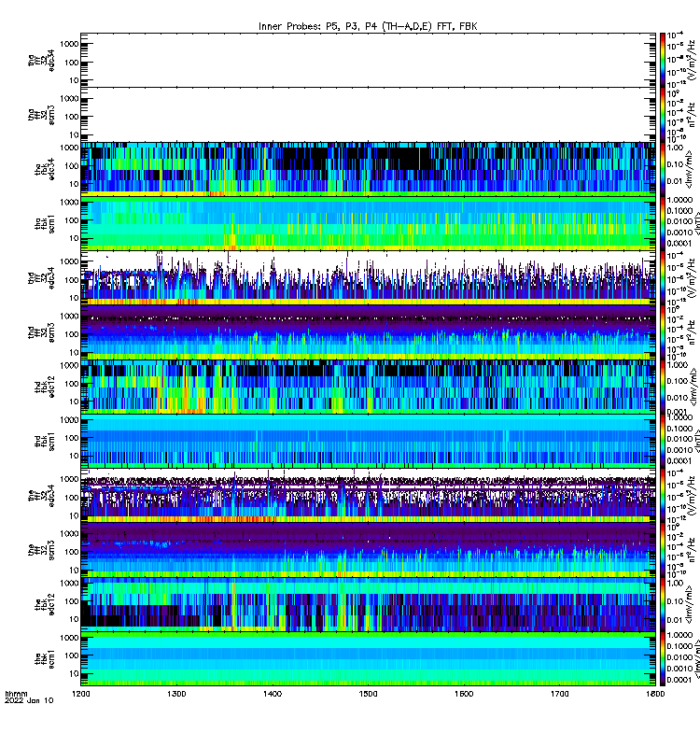Click the "the fff 32 edc34" y-axis label
This screenshot has width=700, height=747.
point(41,495)
